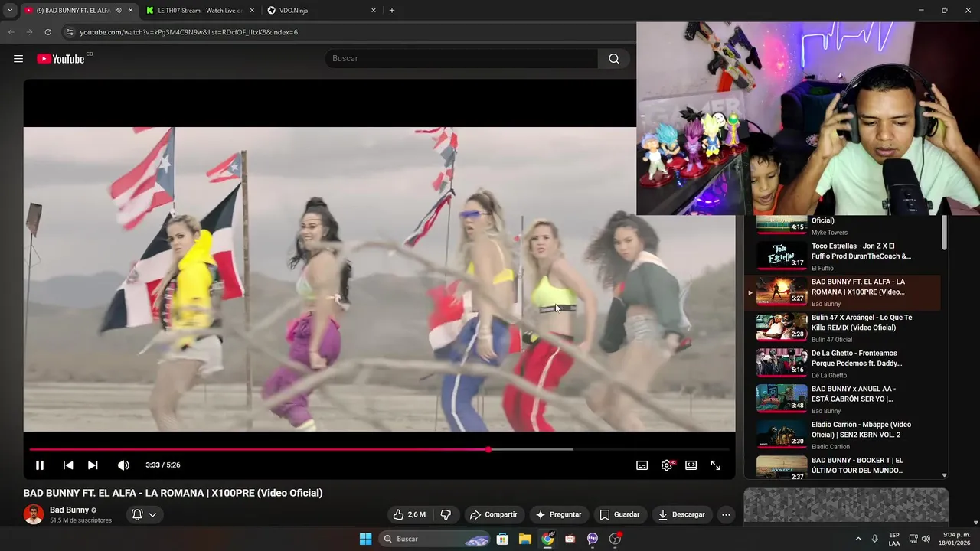Play Myke Towers playlist video

(842, 227)
